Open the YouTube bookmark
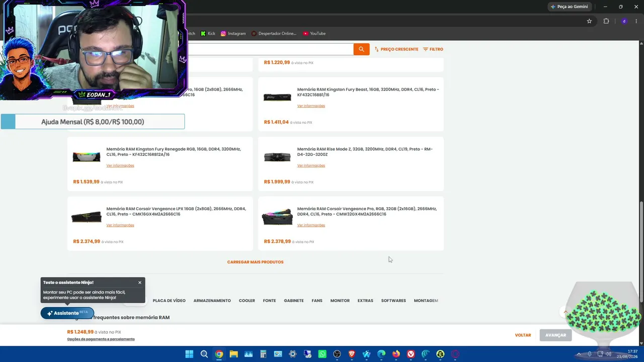 tap(314, 34)
